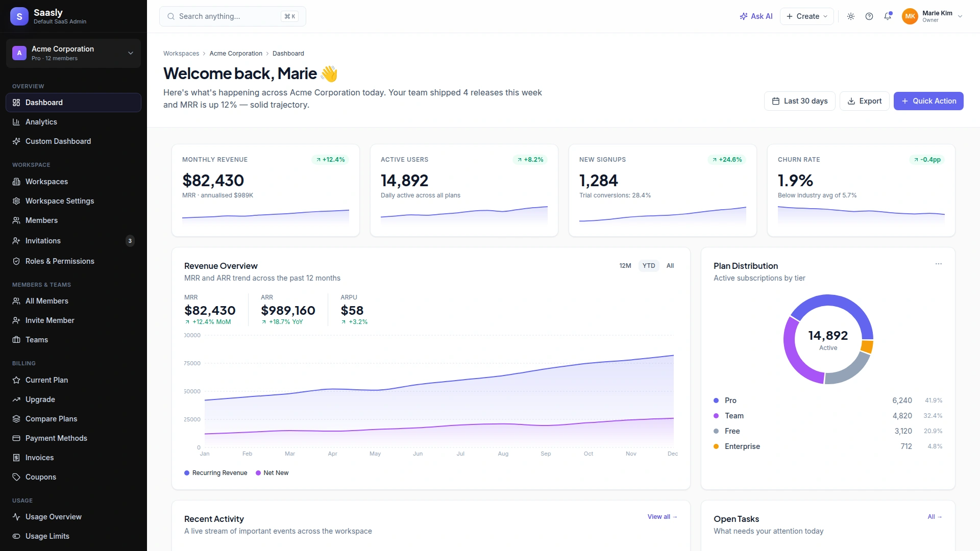Click Workspace Settings gear icon
Screen dimensions: 980x551
[16, 201]
